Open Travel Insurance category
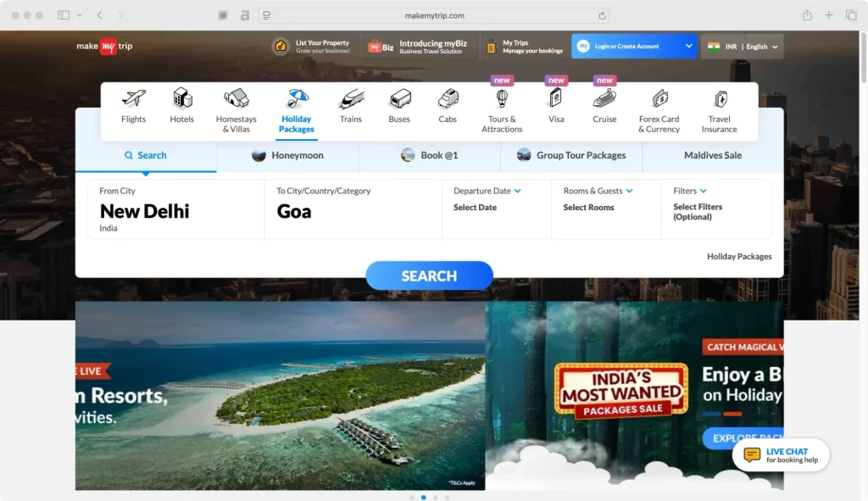Image resolution: width=868 pixels, height=501 pixels. tap(719, 111)
